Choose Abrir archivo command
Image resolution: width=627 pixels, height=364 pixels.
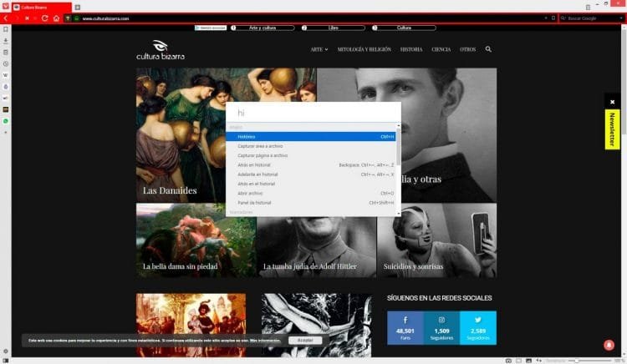(x=311, y=193)
